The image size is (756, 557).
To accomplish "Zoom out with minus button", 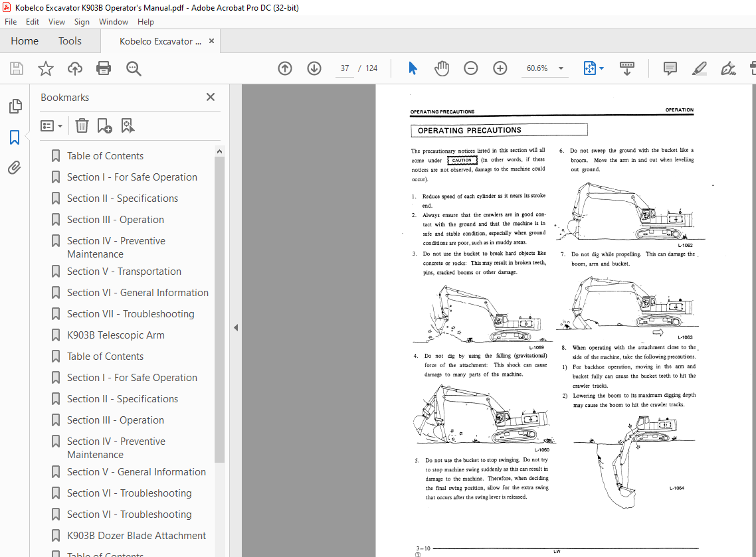I will 470,68.
